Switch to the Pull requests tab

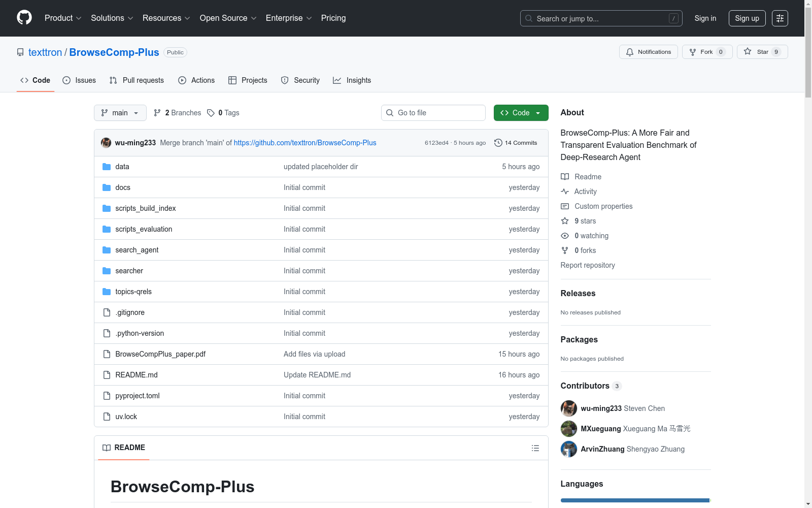click(137, 80)
